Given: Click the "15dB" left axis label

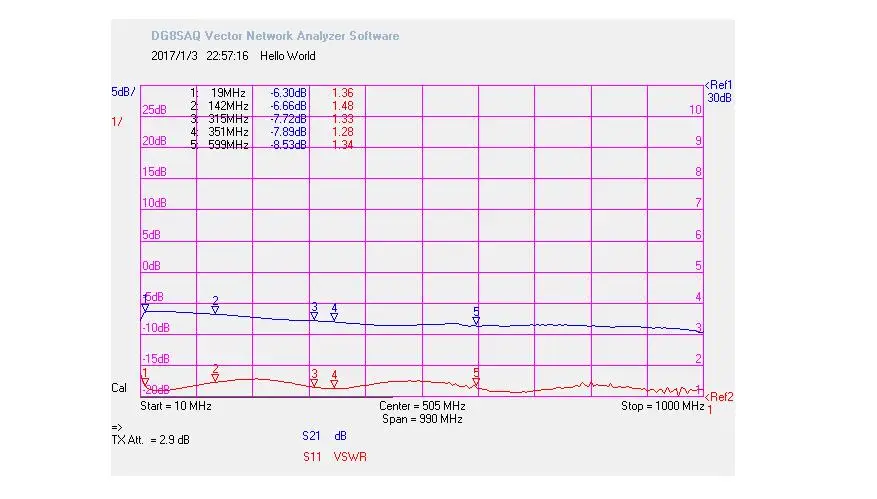Looking at the screenshot, I should (x=154, y=172).
